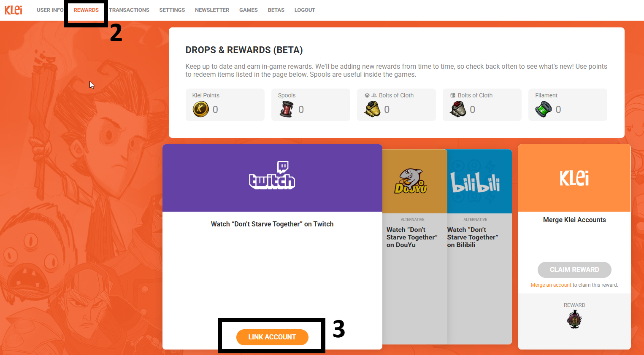Click the reward item icon under REWARD

(x=574, y=319)
